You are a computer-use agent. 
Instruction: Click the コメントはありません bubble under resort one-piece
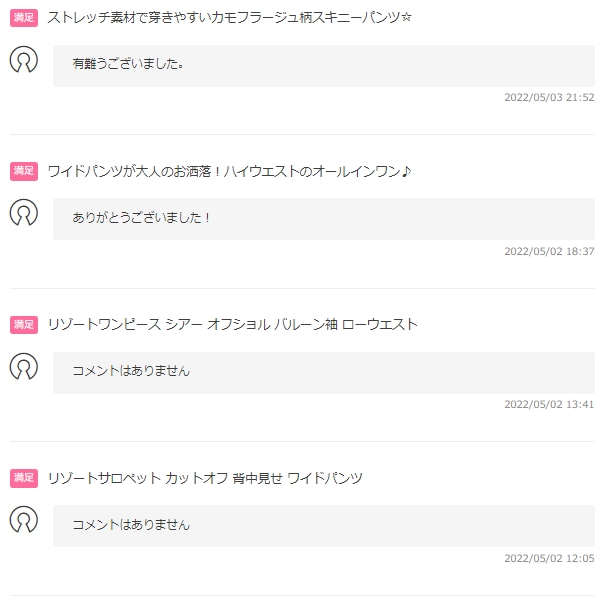coord(324,373)
